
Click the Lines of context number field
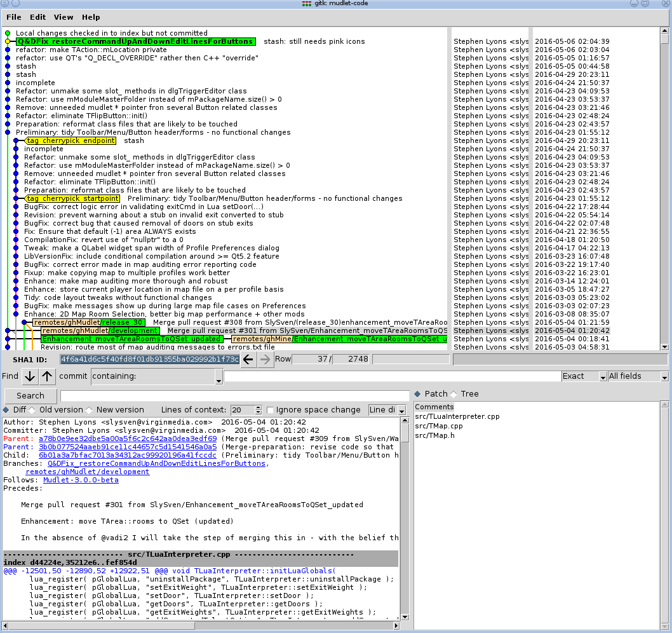pyautogui.click(x=243, y=410)
